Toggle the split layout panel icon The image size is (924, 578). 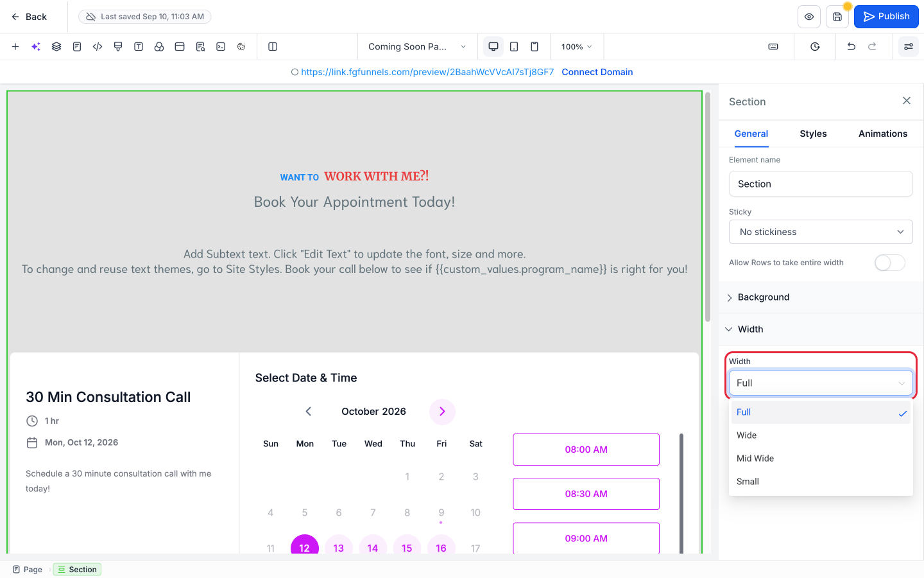click(x=273, y=46)
